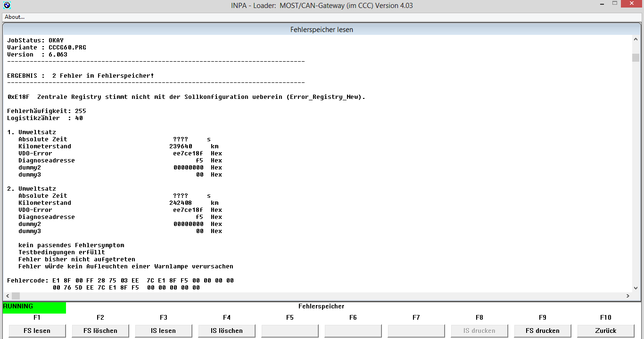
Task: Click the Kilometerstand value 239640
Action: pyautogui.click(x=181, y=146)
